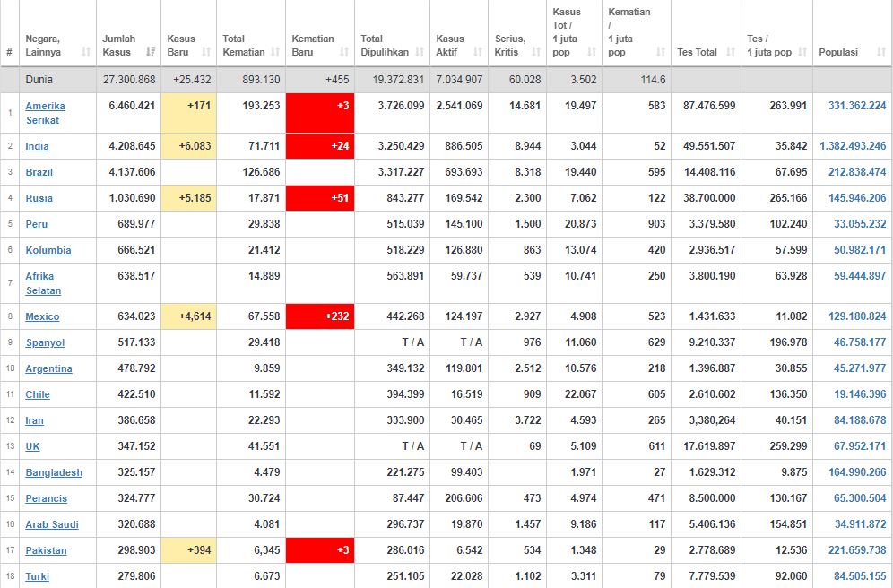The image size is (893, 588).
Task: Open the Mexico country link
Action: [42, 316]
